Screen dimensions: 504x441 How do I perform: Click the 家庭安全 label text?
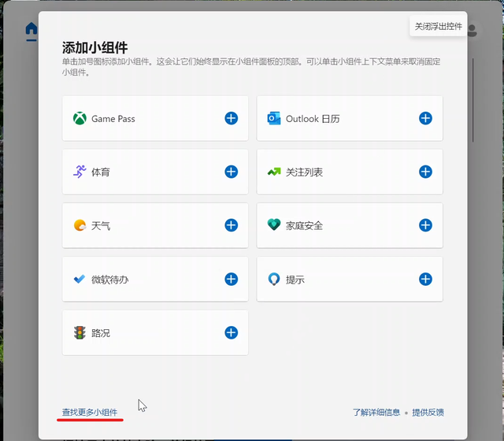pyautogui.click(x=304, y=226)
